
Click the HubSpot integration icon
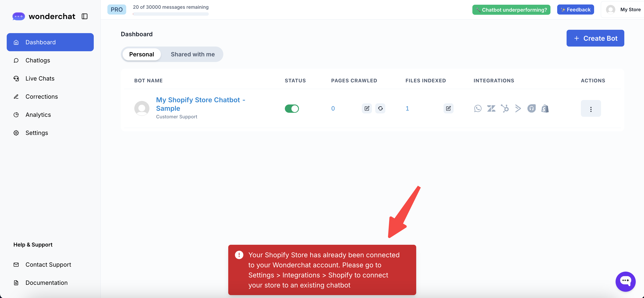pos(505,109)
